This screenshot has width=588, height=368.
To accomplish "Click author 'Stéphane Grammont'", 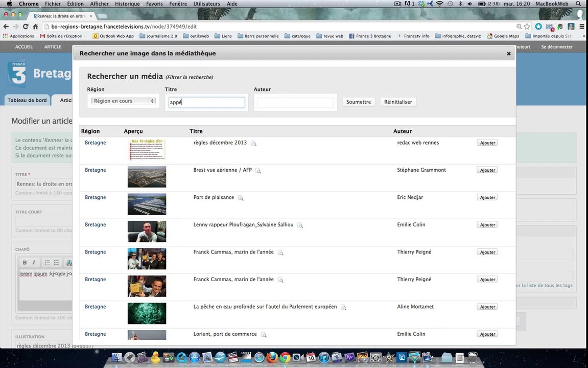I will click(x=421, y=170).
